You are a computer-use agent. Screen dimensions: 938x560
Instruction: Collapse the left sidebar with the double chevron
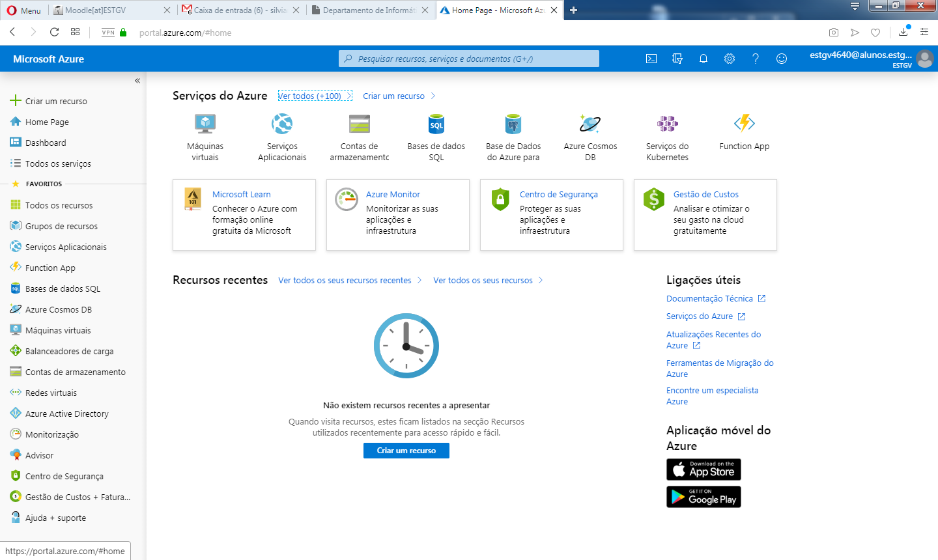tap(137, 81)
